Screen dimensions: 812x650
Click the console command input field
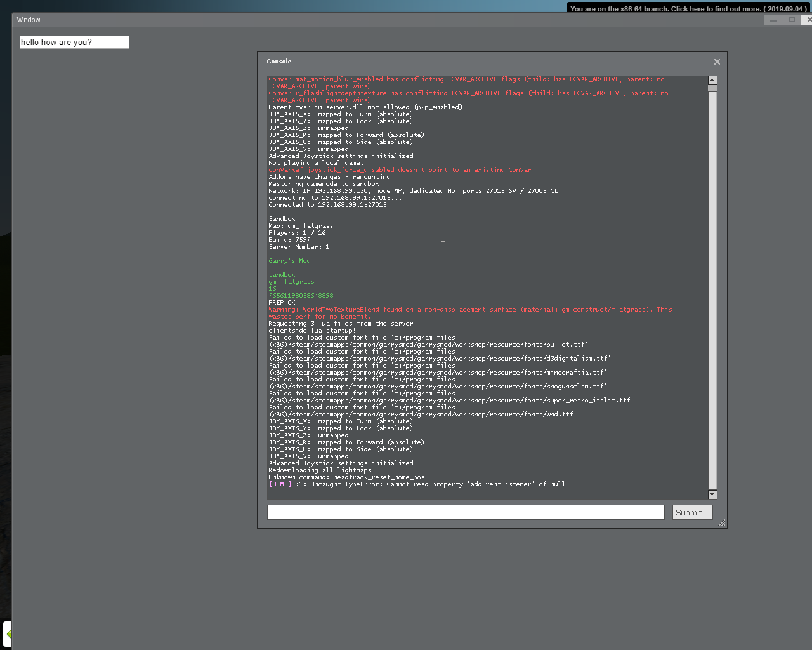(465, 512)
